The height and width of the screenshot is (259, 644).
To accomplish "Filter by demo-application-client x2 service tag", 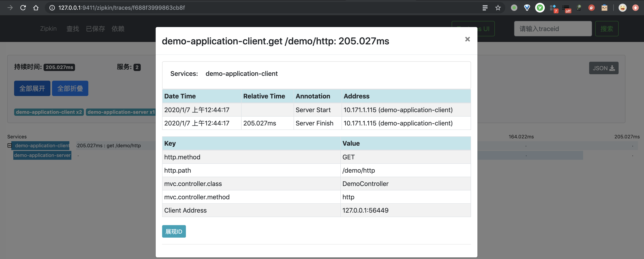I will pyautogui.click(x=49, y=112).
